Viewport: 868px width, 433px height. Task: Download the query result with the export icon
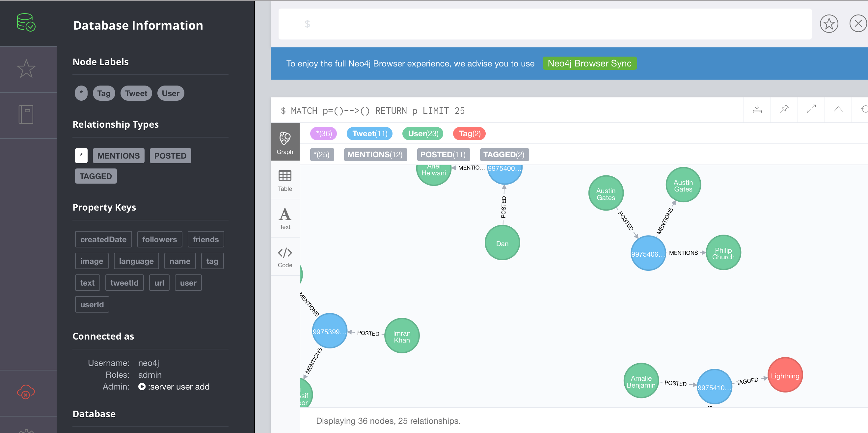click(757, 110)
